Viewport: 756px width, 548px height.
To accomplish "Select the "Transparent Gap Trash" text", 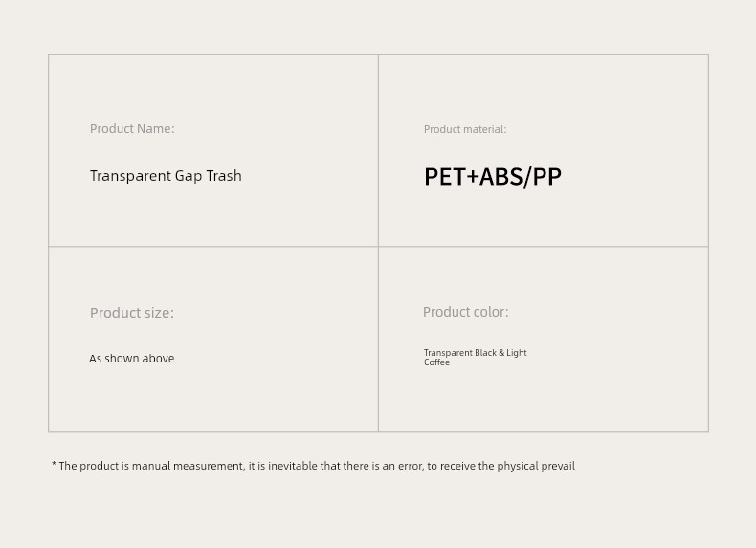I will (x=166, y=176).
